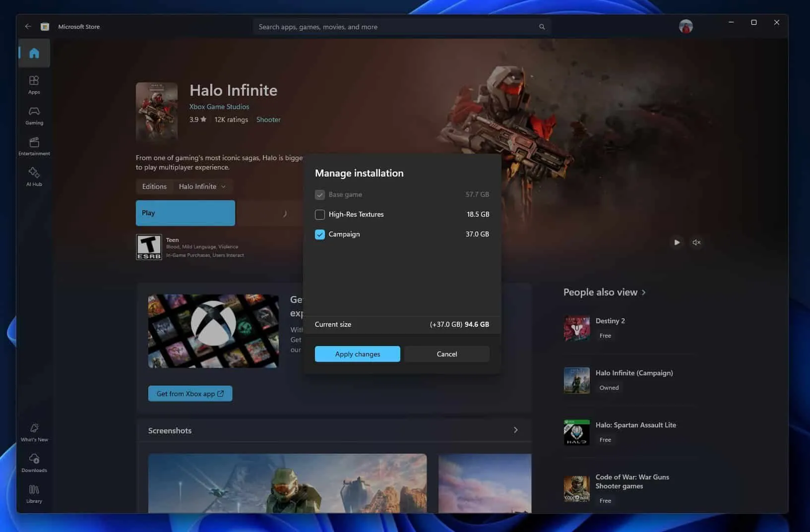Expand the People also view list
The height and width of the screenshot is (532, 810).
[x=643, y=292]
